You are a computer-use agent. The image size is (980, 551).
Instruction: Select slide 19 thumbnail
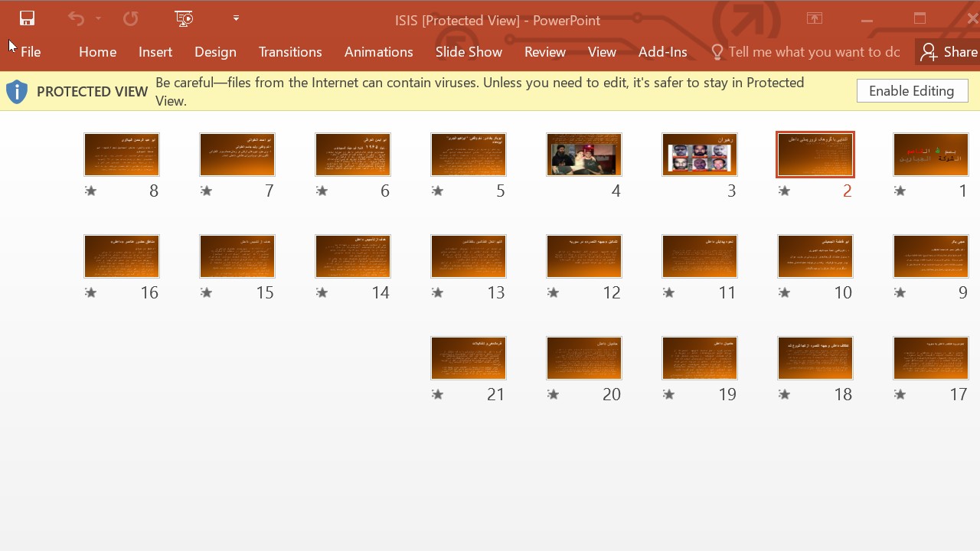pos(700,358)
